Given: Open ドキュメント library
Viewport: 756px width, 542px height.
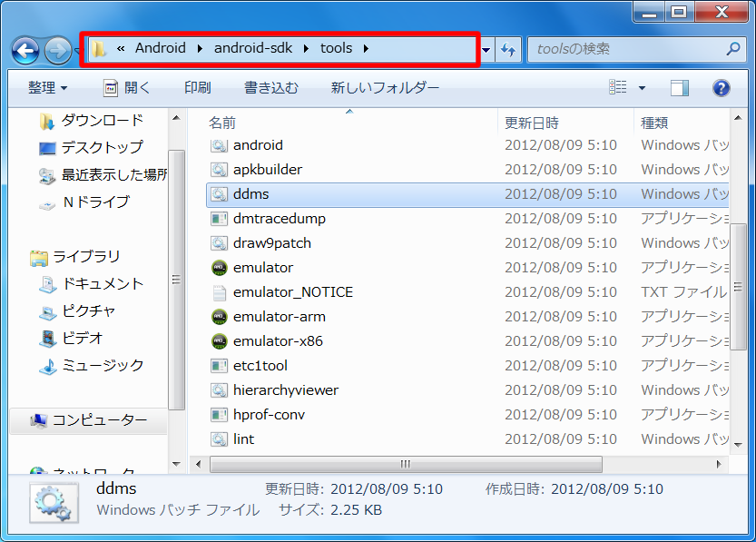Looking at the screenshot, I should pyautogui.click(x=91, y=284).
